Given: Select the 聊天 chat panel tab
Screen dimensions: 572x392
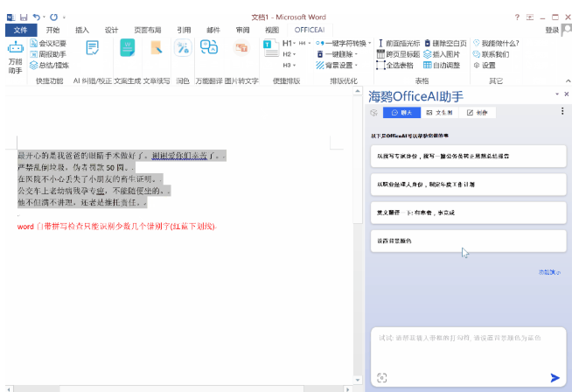Looking at the screenshot, I should coord(401,113).
